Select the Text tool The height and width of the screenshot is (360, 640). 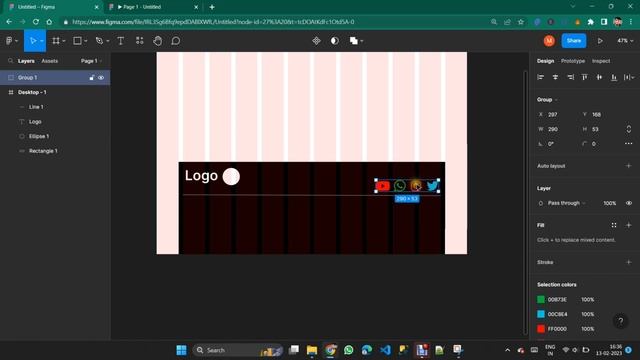[121, 41]
